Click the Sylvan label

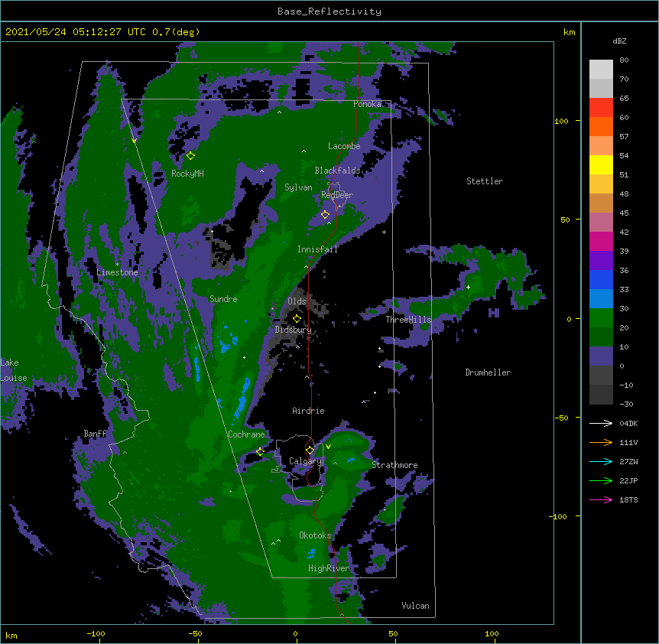tap(298, 187)
